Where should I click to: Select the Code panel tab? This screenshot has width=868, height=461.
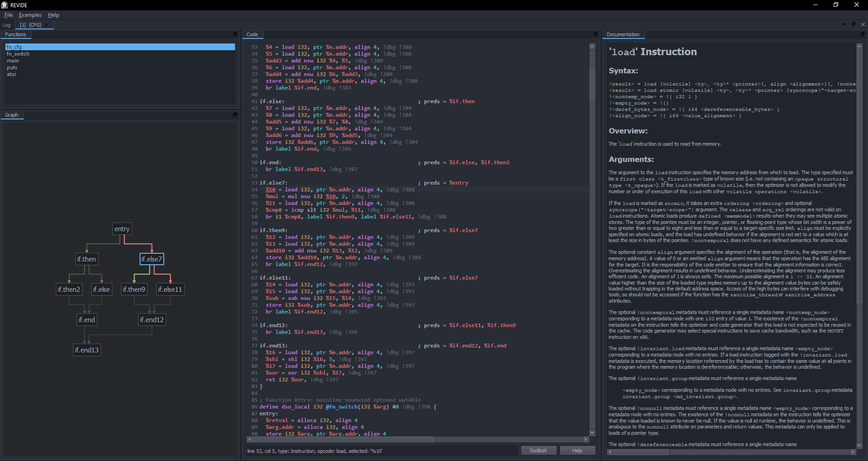click(252, 34)
